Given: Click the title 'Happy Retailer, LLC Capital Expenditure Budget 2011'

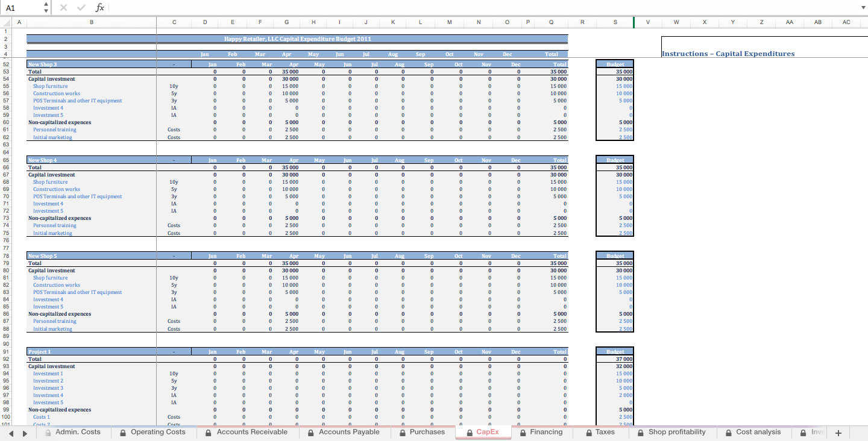Looking at the screenshot, I should tap(298, 39).
